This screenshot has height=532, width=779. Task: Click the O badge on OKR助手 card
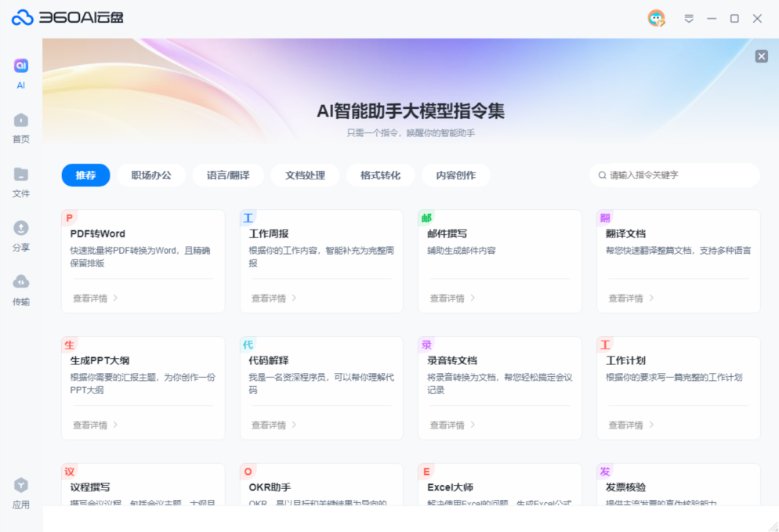click(x=248, y=472)
